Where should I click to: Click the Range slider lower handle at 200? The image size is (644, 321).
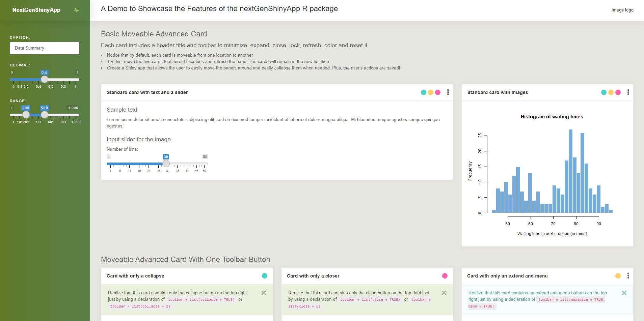(26, 115)
